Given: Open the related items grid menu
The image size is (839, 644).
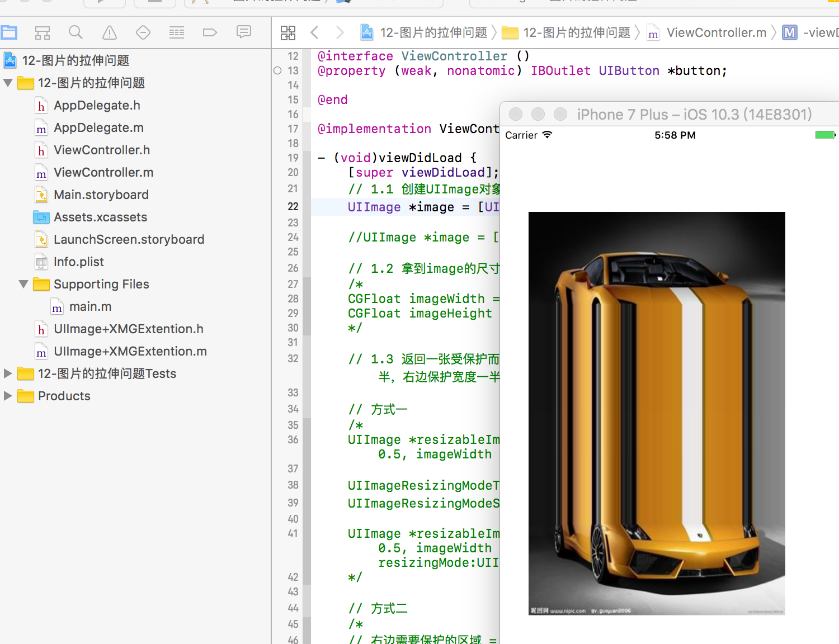Looking at the screenshot, I should (x=288, y=32).
